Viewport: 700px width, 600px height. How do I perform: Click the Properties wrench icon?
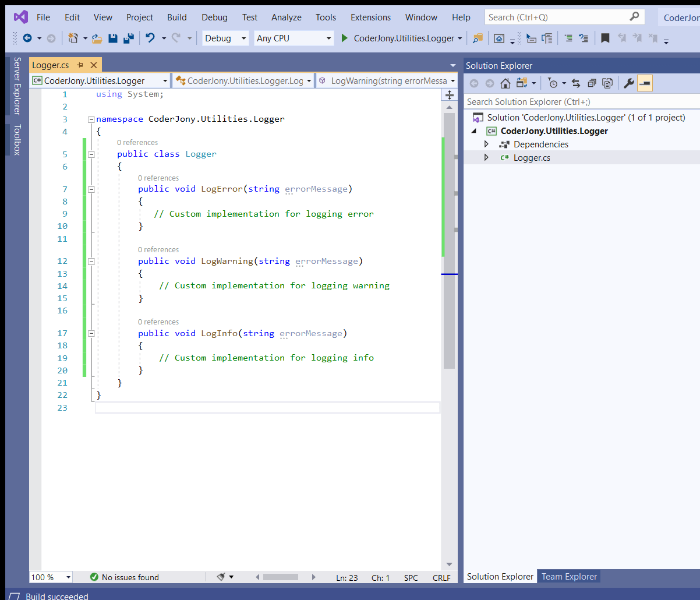(x=628, y=83)
